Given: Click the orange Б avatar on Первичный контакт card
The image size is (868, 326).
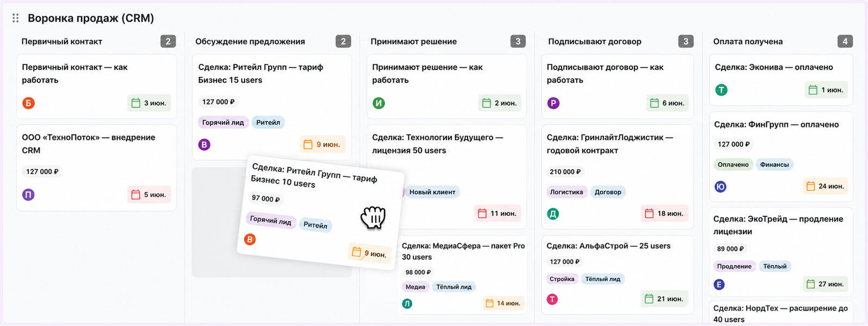Looking at the screenshot, I should 29,103.
